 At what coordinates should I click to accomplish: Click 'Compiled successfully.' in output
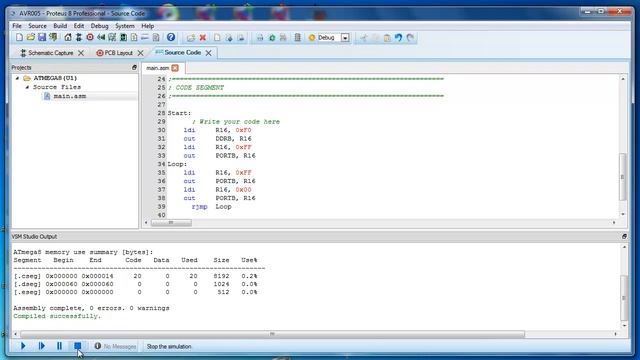pos(57,316)
